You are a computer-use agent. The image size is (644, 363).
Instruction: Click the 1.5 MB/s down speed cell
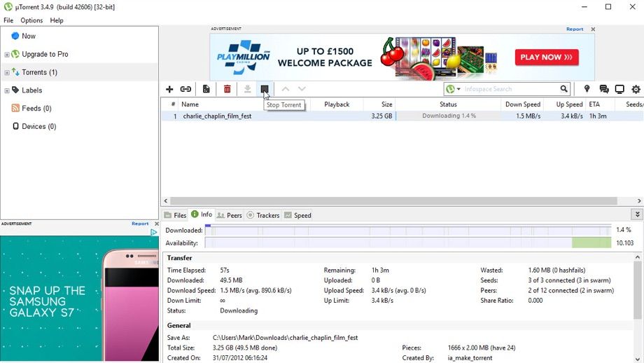pos(528,116)
